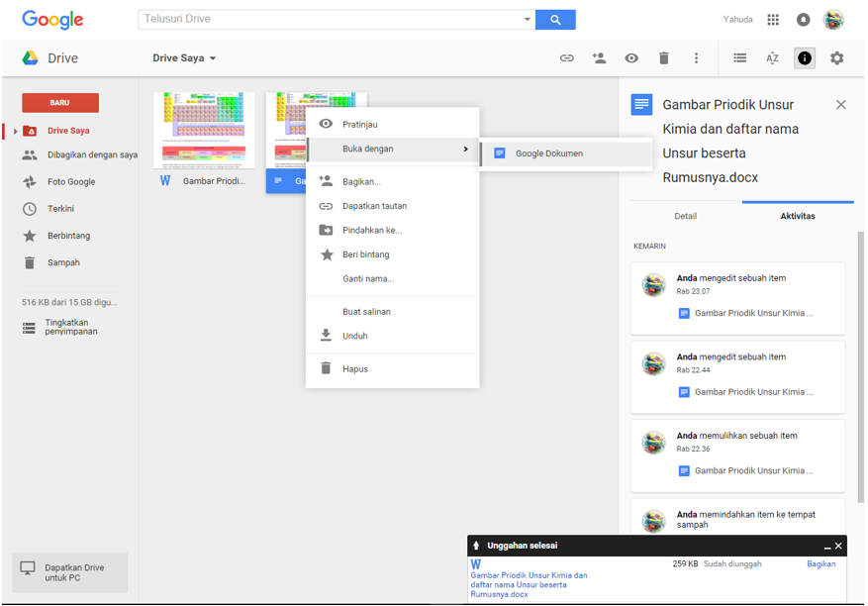Toggle the info details panel icon

(x=805, y=57)
